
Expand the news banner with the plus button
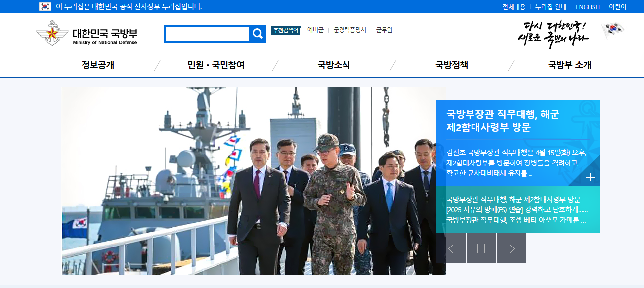click(590, 177)
